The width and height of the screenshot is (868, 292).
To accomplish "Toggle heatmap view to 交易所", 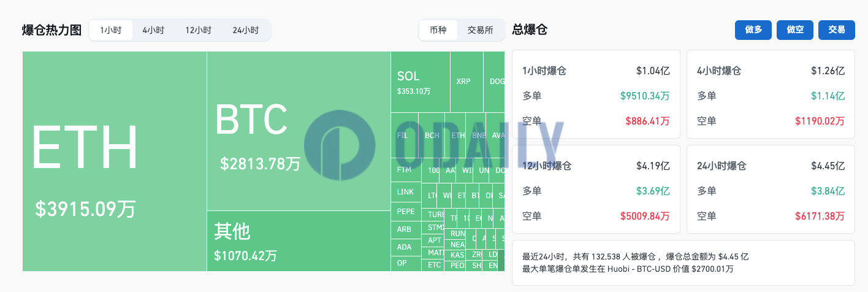I will (x=480, y=30).
